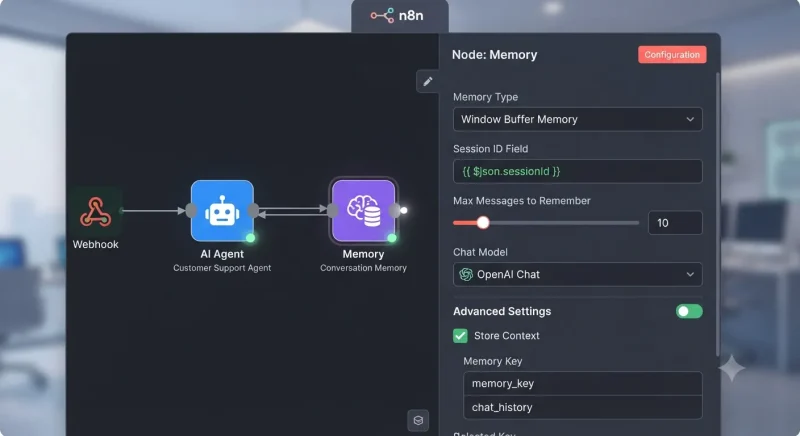This screenshot has height=436, width=800.
Task: Click the connection line from Webhook to AI Agent
Action: pos(152,211)
